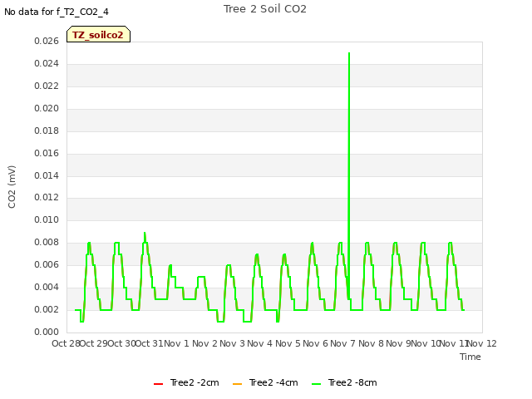Click the 0.002 y-axis tick label
The height and width of the screenshot is (399, 532).
[47, 310]
